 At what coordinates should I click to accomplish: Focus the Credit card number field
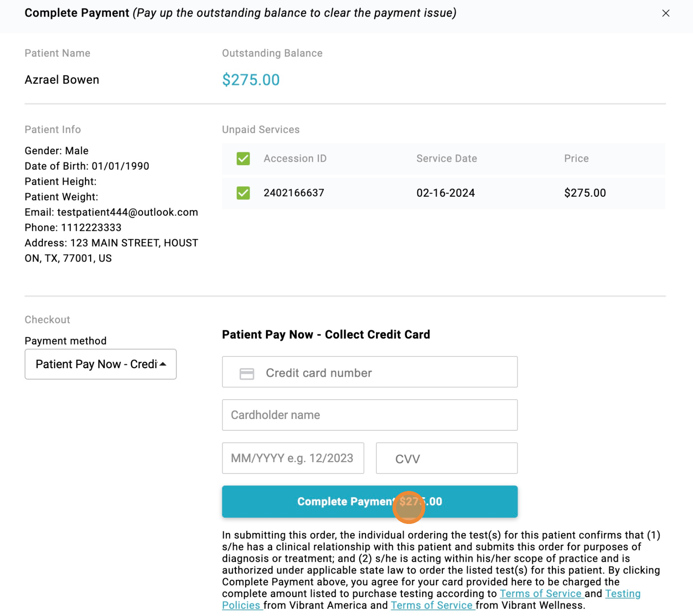[x=385, y=373]
